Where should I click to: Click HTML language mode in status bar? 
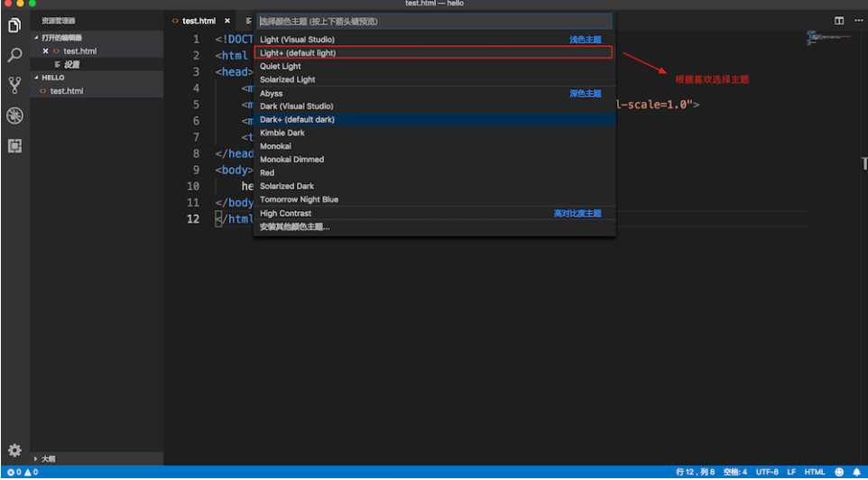(815, 472)
